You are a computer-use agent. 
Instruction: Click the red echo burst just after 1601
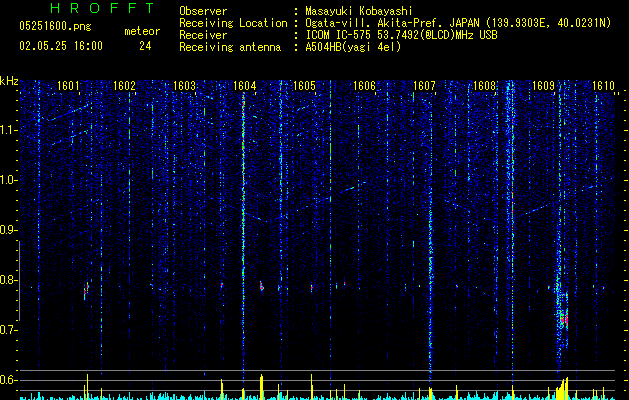[x=86, y=290]
